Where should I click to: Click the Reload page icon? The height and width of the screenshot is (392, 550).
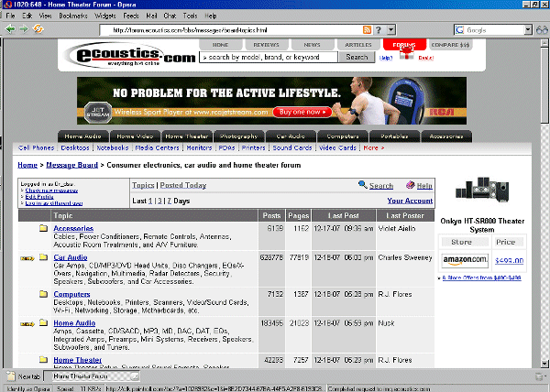point(38,29)
